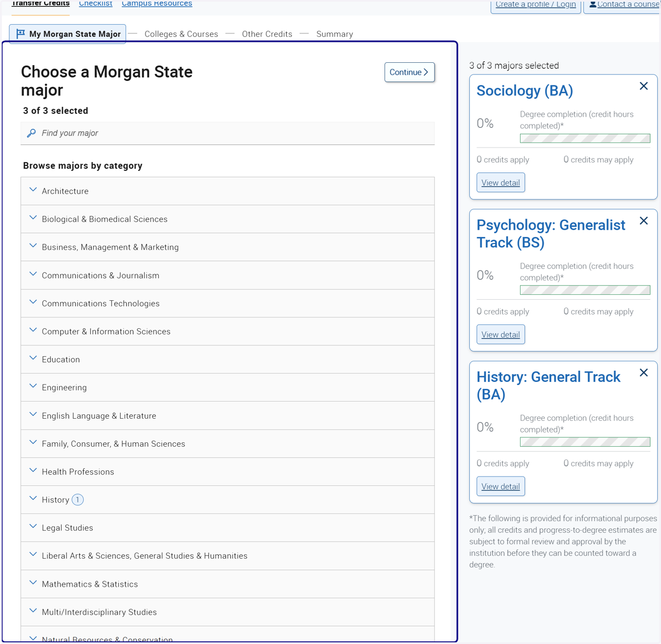The height and width of the screenshot is (644, 661).
Task: Click the History category count badge
Action: pos(78,500)
